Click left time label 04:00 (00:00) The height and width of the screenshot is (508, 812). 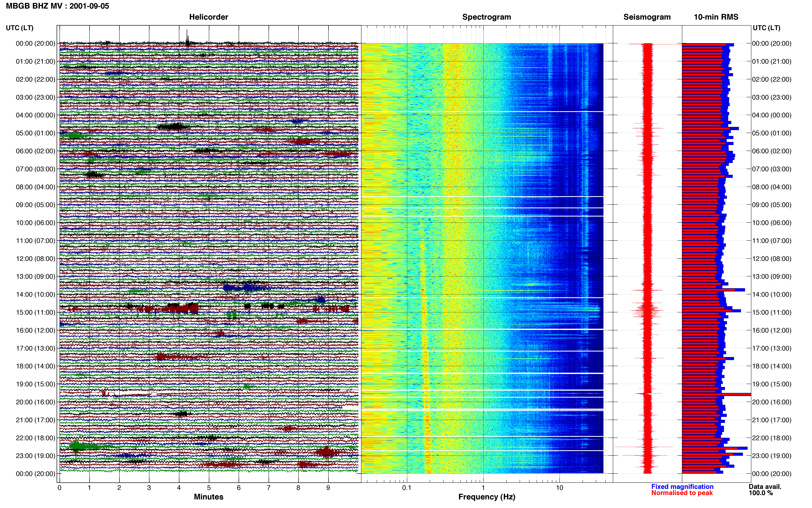36,115
